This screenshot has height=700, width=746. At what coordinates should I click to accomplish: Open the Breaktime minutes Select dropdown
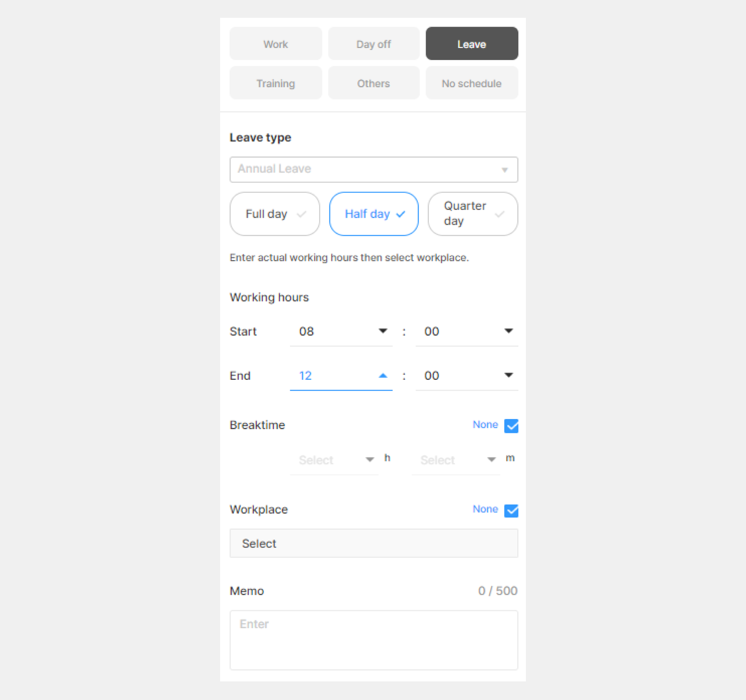[x=456, y=460]
